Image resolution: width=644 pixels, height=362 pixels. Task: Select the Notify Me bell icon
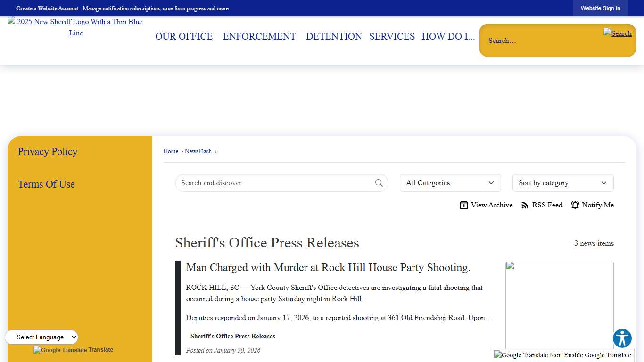pyautogui.click(x=575, y=205)
